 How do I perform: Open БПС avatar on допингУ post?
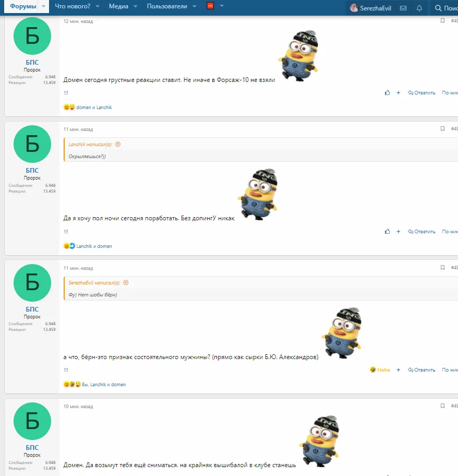click(x=32, y=144)
